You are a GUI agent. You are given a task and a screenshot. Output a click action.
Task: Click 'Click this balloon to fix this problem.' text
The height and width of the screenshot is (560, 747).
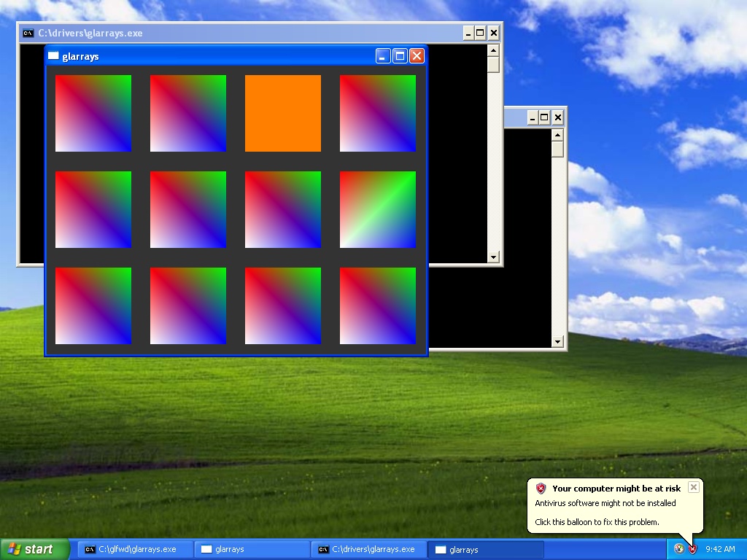coord(597,522)
